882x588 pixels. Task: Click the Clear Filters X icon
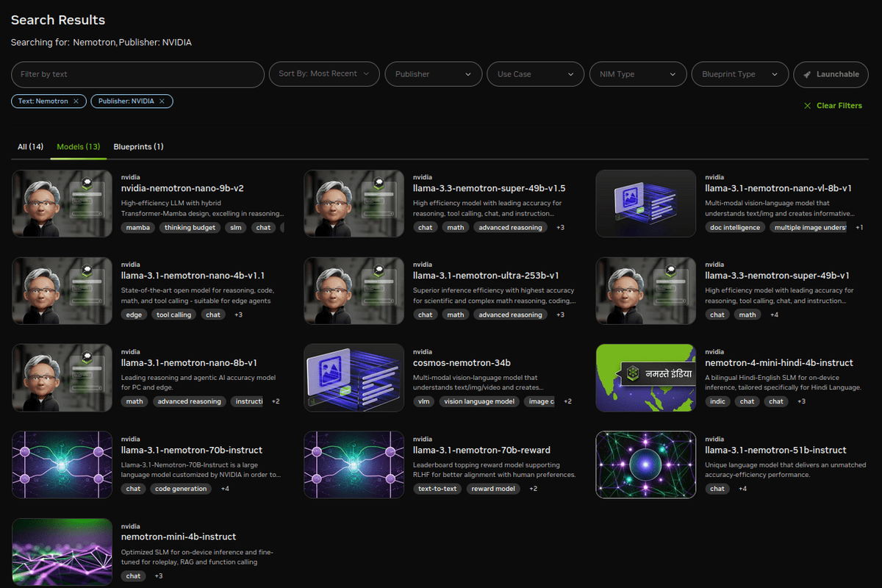click(808, 106)
